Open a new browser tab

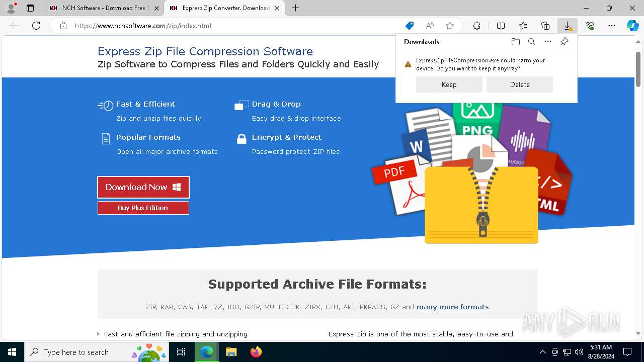click(296, 8)
